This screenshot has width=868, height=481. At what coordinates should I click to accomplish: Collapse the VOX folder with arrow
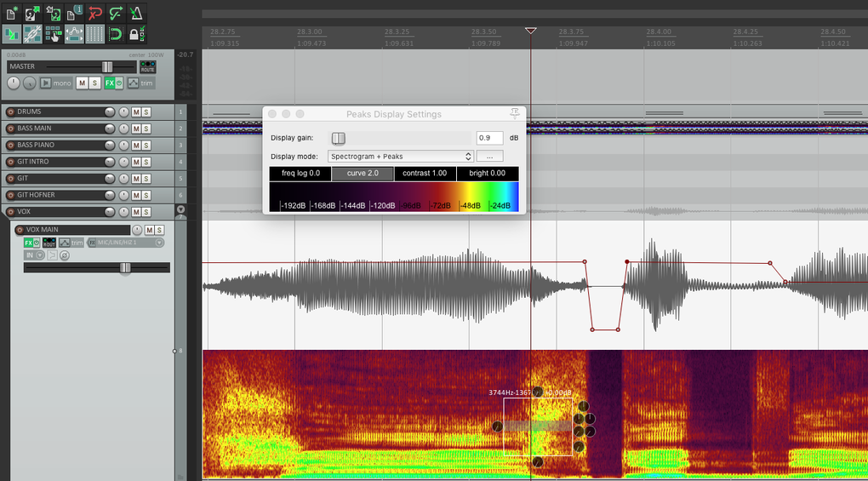[x=180, y=209]
